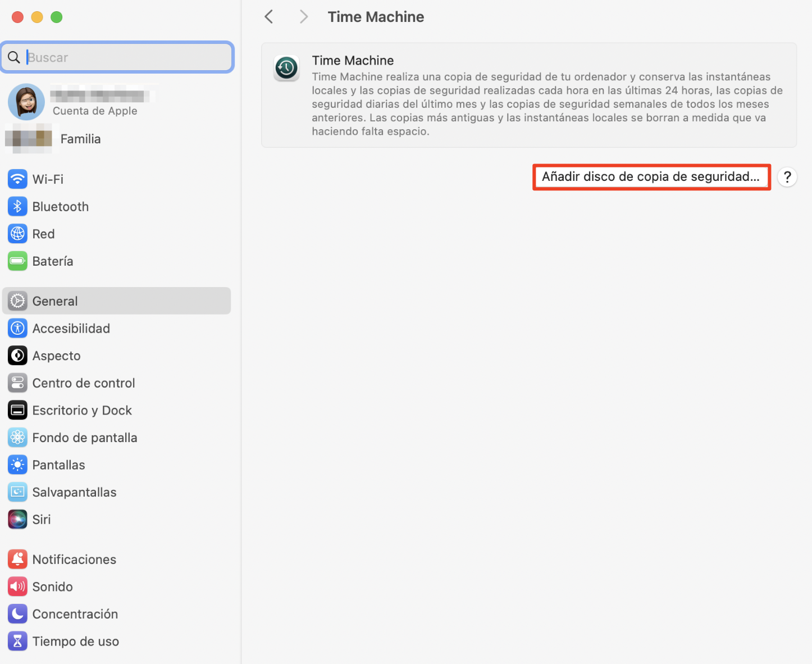Select Bluetooth in the sidebar

click(x=117, y=207)
